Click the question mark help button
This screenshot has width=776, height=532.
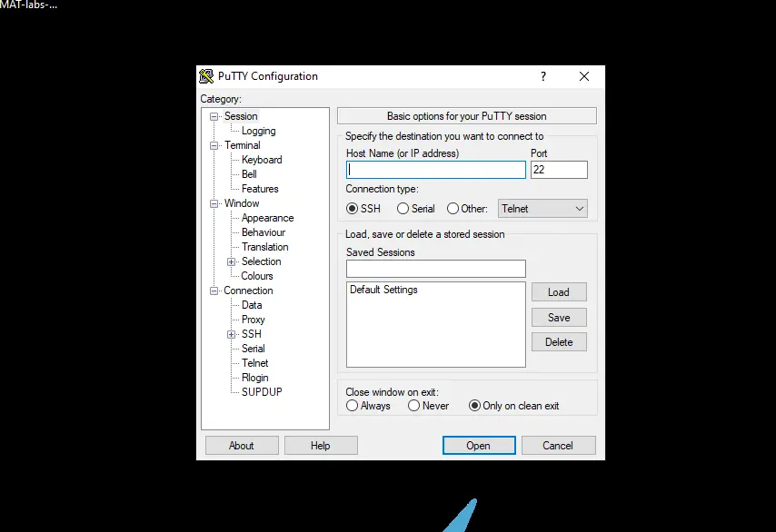(543, 76)
